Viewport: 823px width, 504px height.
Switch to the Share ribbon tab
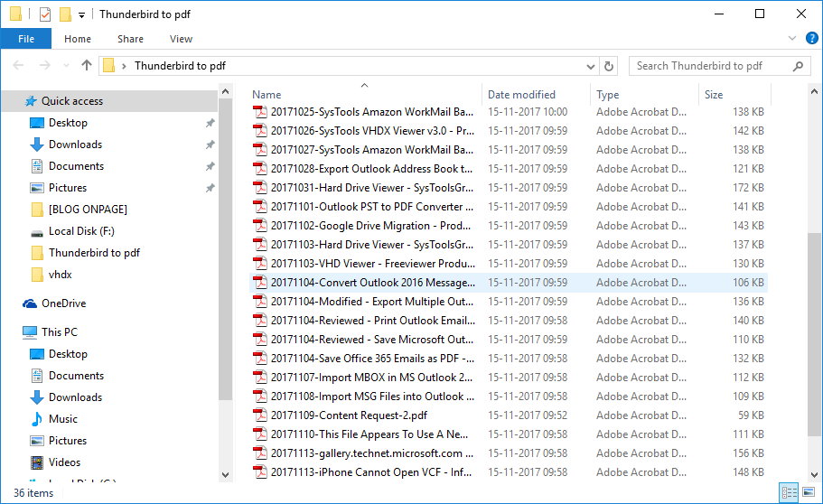point(130,39)
